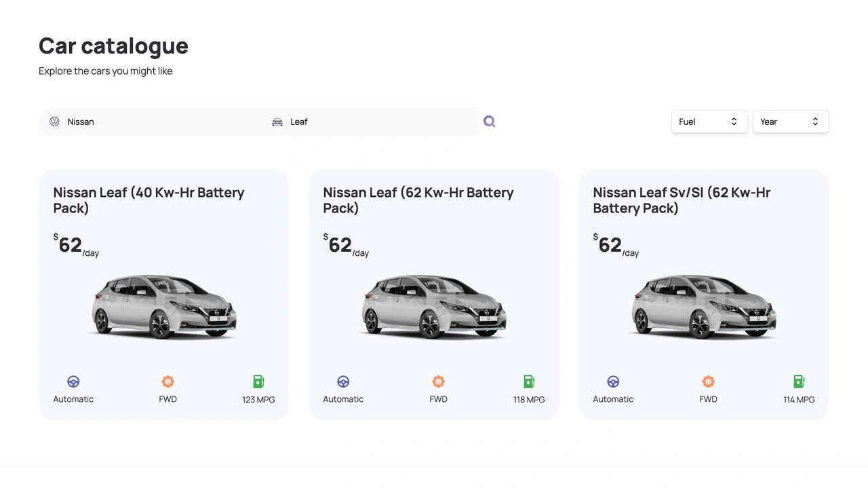The image size is (868, 488).
Task: Click the tire icon on 62 Kw-Hr Leaf card
Action: coord(438,381)
